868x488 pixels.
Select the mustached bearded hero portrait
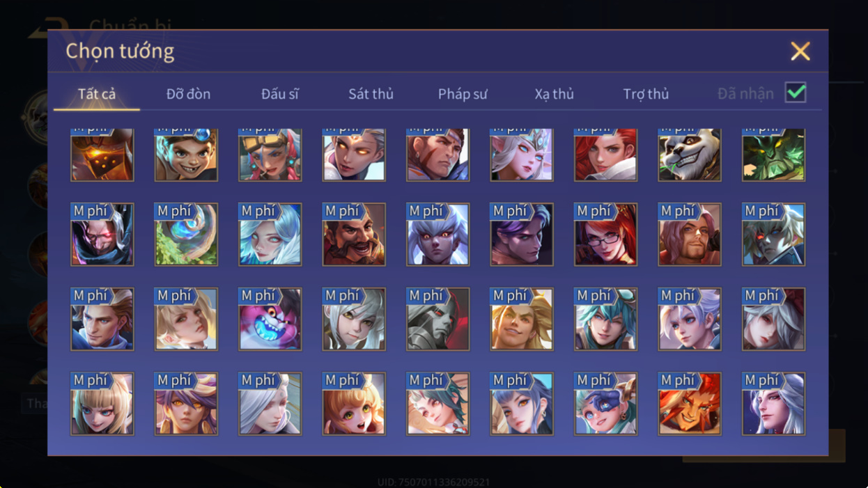point(354,235)
